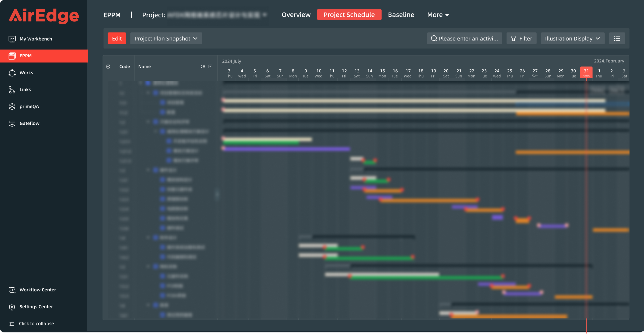Select EPPM in the top breadcrumb

(x=112, y=15)
